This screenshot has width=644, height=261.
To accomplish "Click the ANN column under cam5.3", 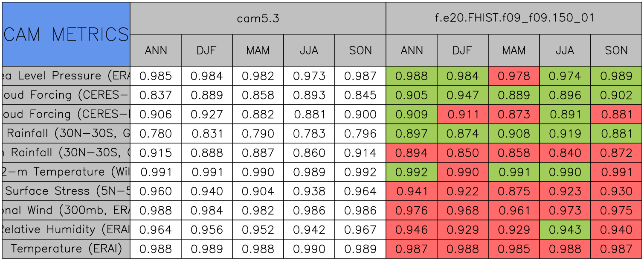I will [156, 50].
